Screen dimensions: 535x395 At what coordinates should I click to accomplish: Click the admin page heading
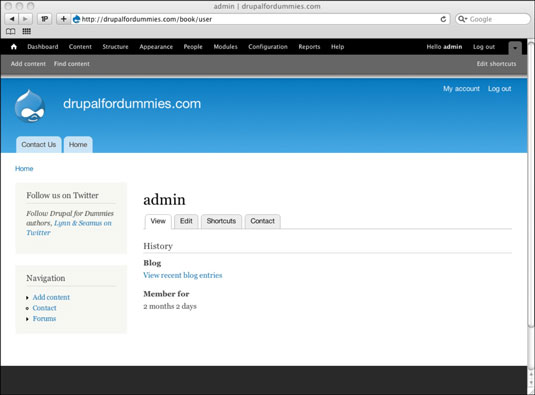click(164, 200)
